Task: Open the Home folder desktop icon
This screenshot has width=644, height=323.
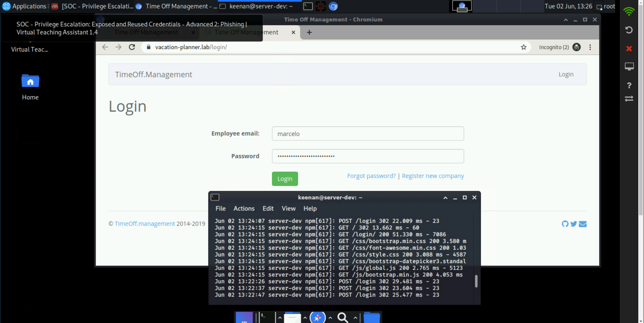Action: coord(30,87)
